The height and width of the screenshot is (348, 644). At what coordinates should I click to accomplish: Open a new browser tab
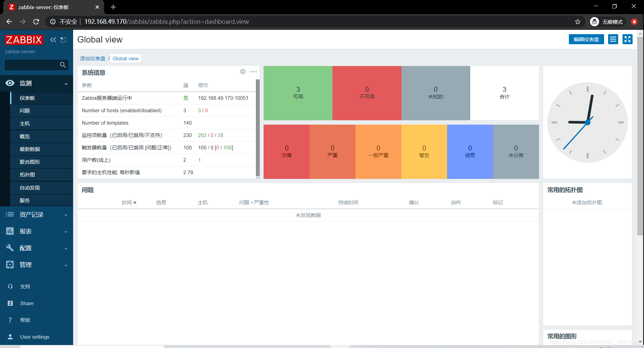tap(113, 7)
